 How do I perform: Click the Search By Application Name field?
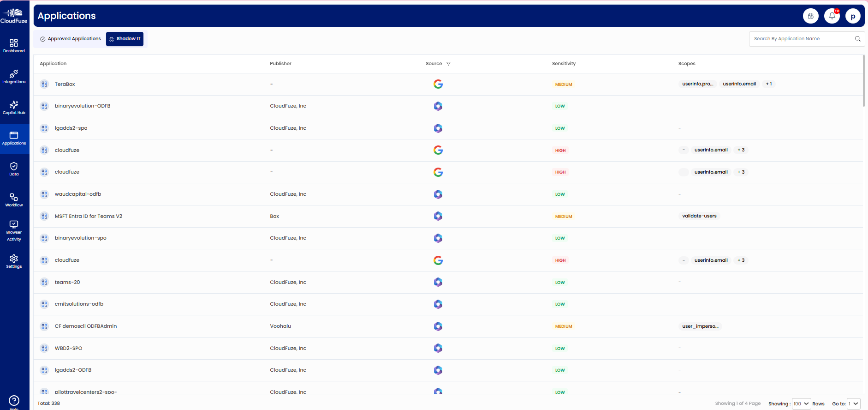pyautogui.click(x=803, y=39)
